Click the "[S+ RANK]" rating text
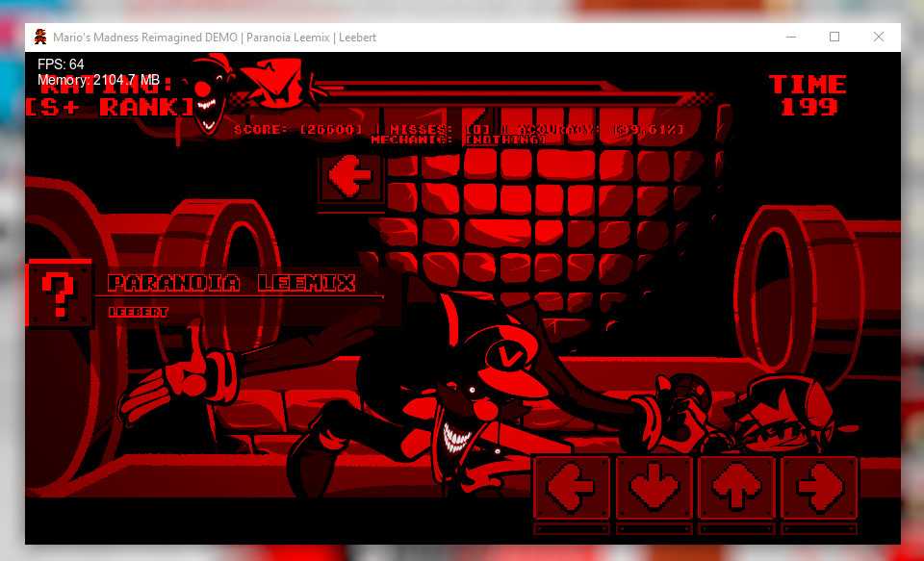Screen dimensions: 924x561 click(x=110, y=107)
